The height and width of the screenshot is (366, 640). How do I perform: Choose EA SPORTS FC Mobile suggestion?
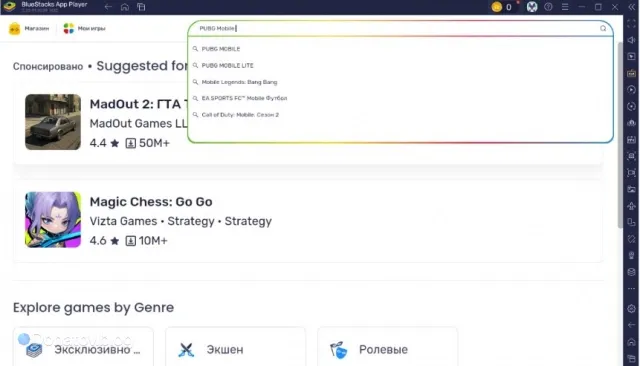(x=244, y=98)
